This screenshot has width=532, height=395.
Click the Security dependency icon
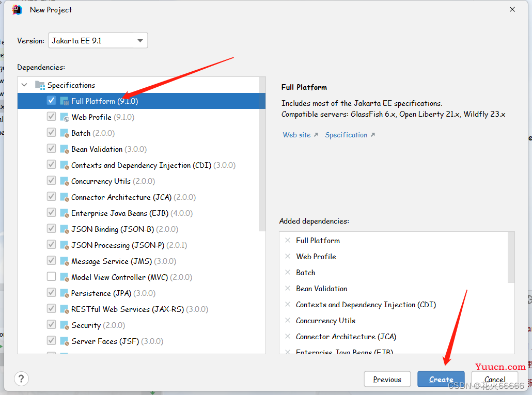click(65, 325)
